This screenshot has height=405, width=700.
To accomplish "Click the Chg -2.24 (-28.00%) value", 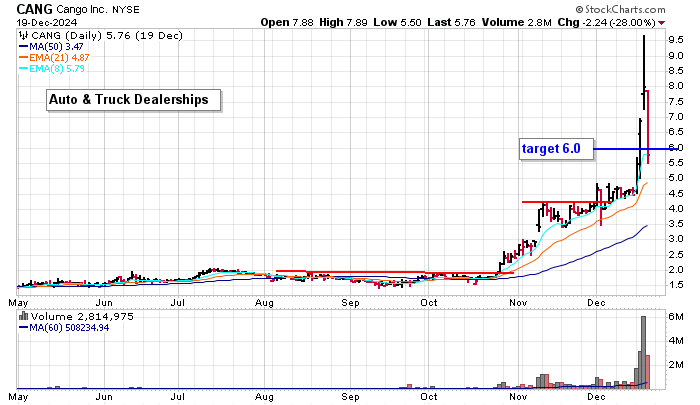I will [x=606, y=22].
